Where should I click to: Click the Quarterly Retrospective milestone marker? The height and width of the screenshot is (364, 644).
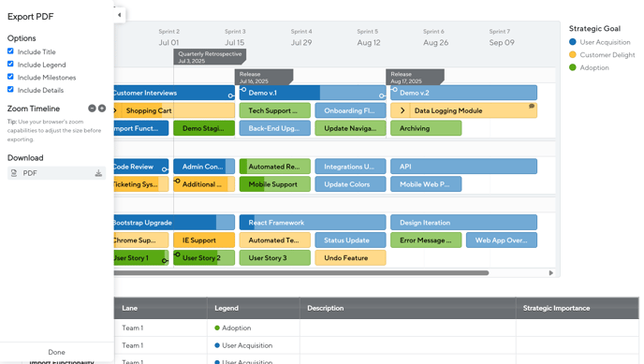(210, 57)
